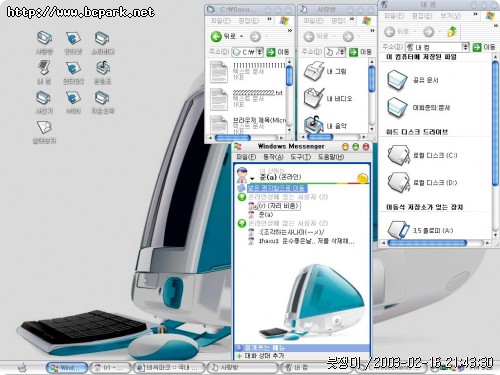Click the 이동 button in 내 컴 window
The width and height of the screenshot is (500, 375).
point(484,47)
